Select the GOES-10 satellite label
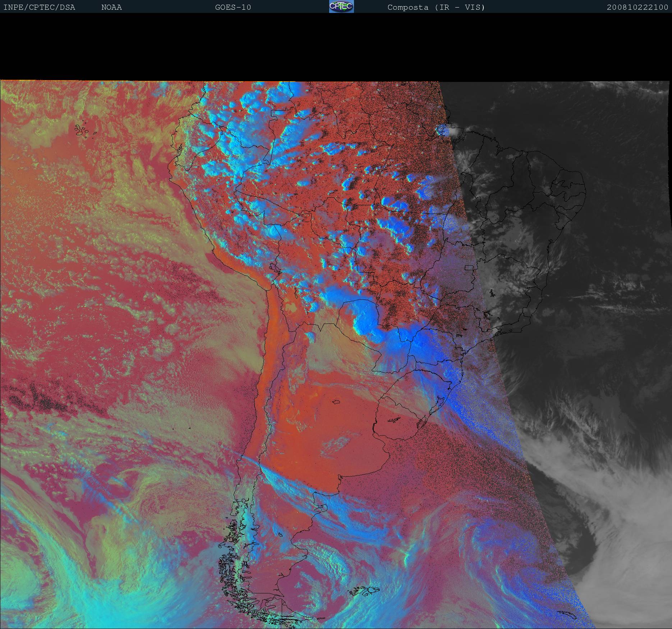This screenshot has width=672, height=629. [233, 7]
